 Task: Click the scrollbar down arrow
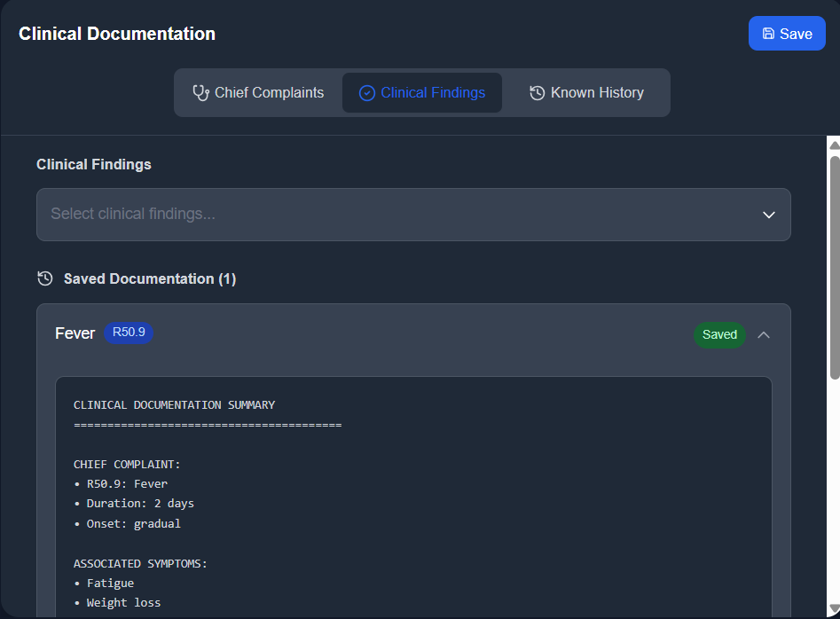(x=834, y=608)
